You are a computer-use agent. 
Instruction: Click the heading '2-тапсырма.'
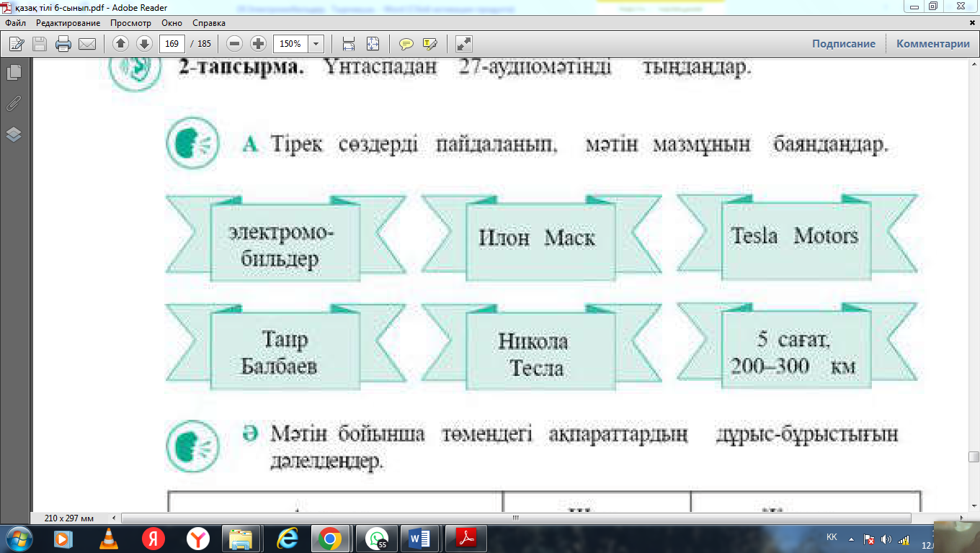click(x=241, y=69)
